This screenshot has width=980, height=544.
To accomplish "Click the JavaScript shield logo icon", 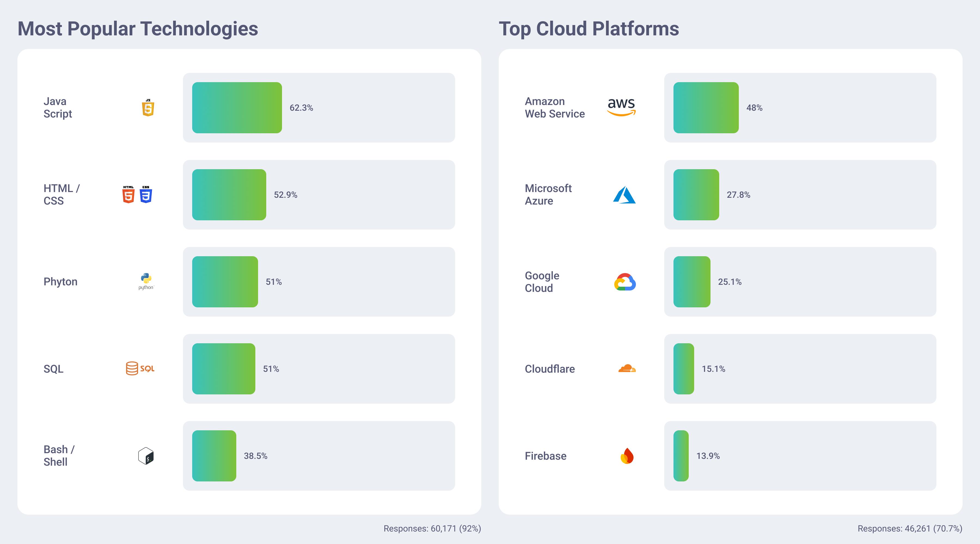I will [148, 108].
